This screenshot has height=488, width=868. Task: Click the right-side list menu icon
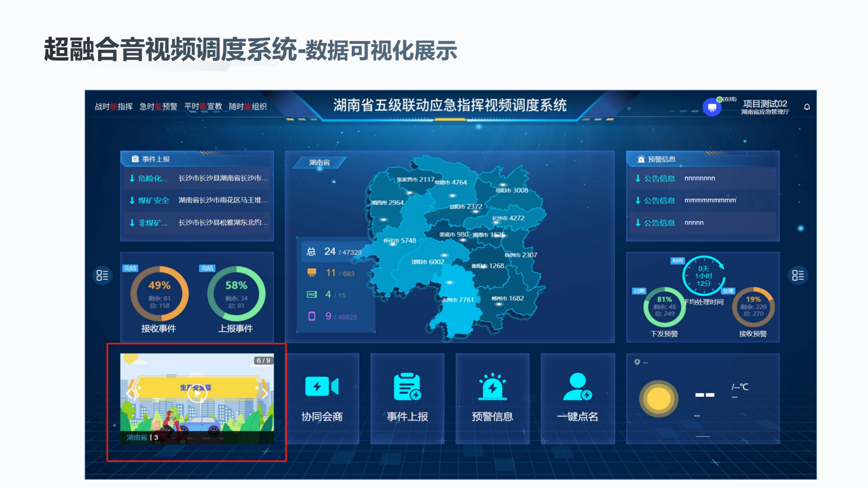point(798,275)
